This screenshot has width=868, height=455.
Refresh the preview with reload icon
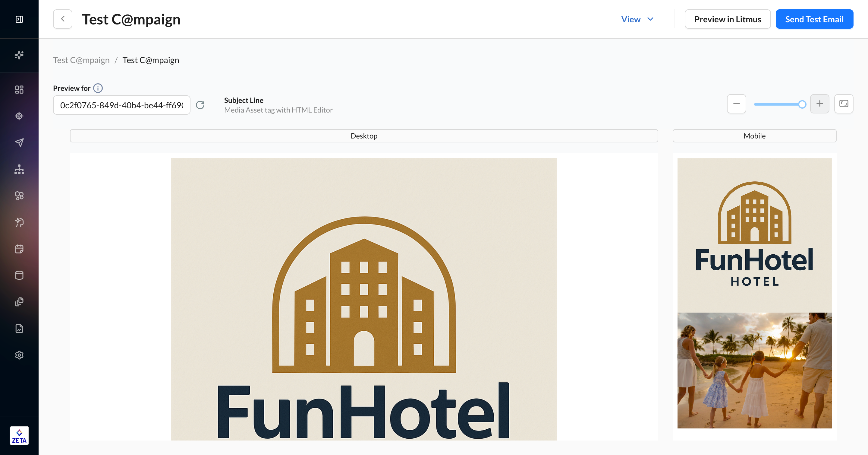[x=200, y=105]
